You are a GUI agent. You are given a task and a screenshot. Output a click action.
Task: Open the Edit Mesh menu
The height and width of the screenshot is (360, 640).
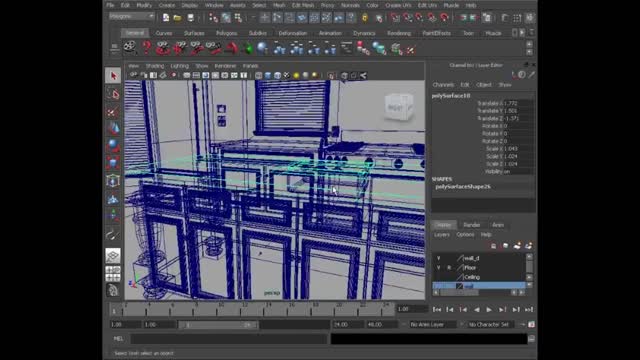pyautogui.click(x=303, y=5)
